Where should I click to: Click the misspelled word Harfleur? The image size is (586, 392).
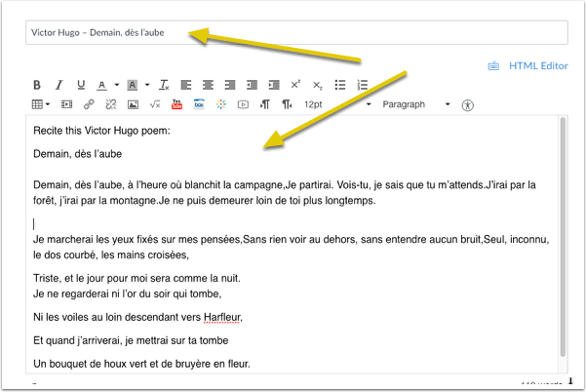(222, 317)
